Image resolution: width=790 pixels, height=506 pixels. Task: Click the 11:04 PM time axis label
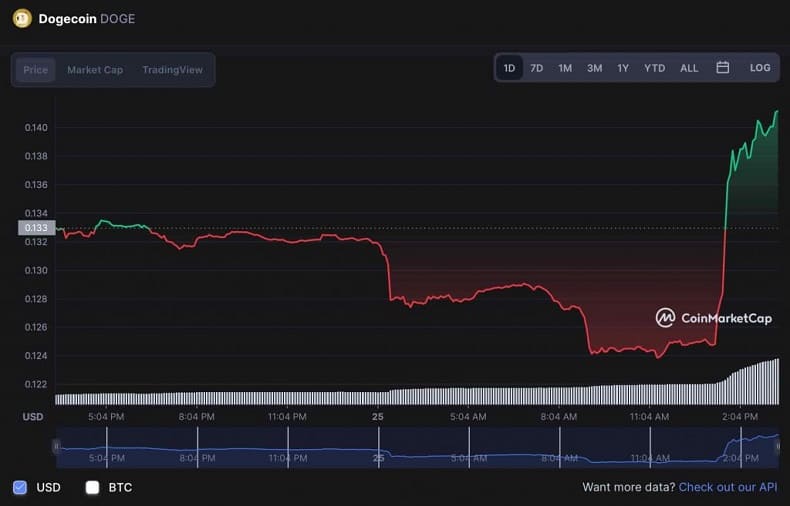coord(287,417)
